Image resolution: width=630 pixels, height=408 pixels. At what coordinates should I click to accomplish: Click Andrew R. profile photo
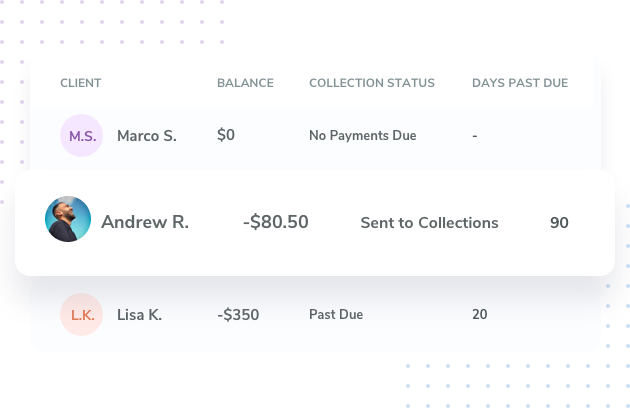point(68,219)
